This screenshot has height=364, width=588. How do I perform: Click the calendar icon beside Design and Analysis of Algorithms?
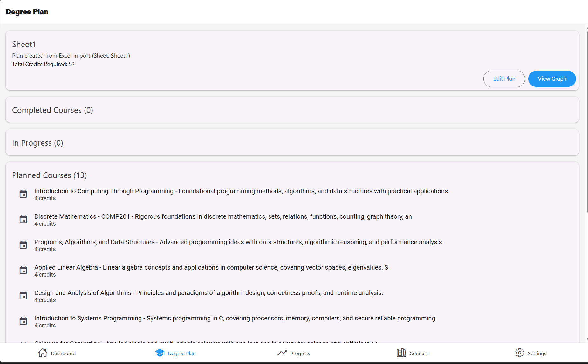point(23,296)
